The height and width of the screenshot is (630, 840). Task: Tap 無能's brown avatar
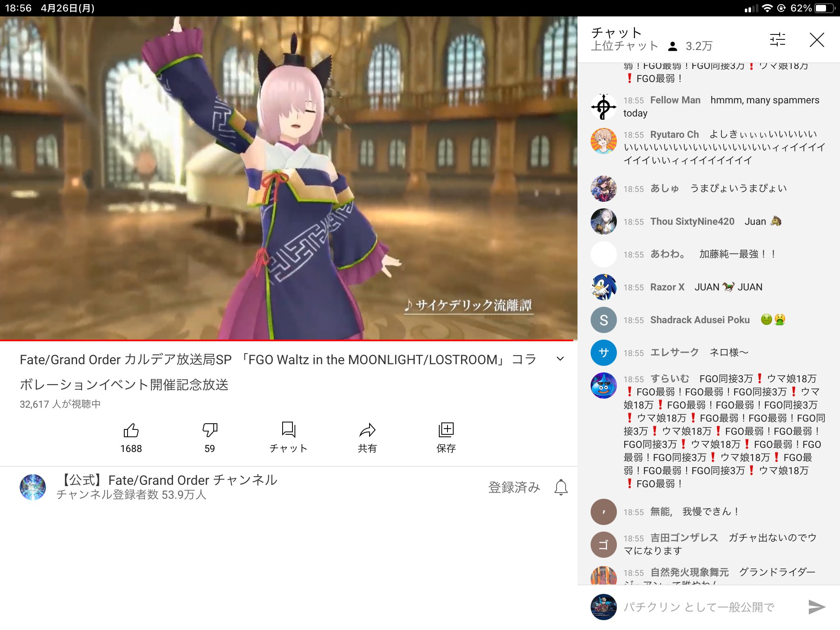(603, 512)
